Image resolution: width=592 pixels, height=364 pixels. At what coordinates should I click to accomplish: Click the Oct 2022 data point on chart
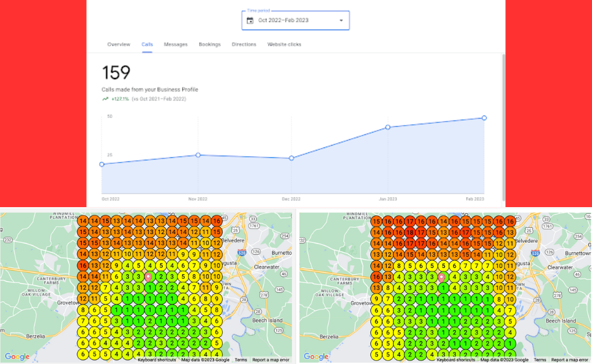102,164
